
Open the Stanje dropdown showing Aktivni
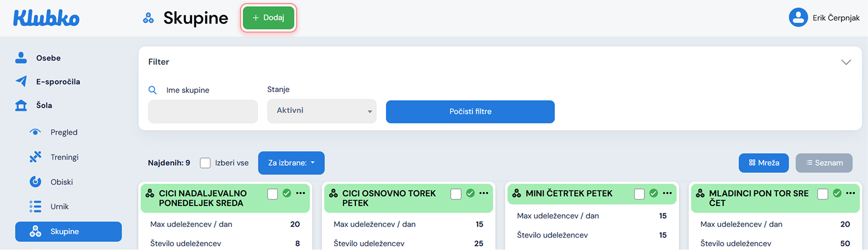click(322, 111)
